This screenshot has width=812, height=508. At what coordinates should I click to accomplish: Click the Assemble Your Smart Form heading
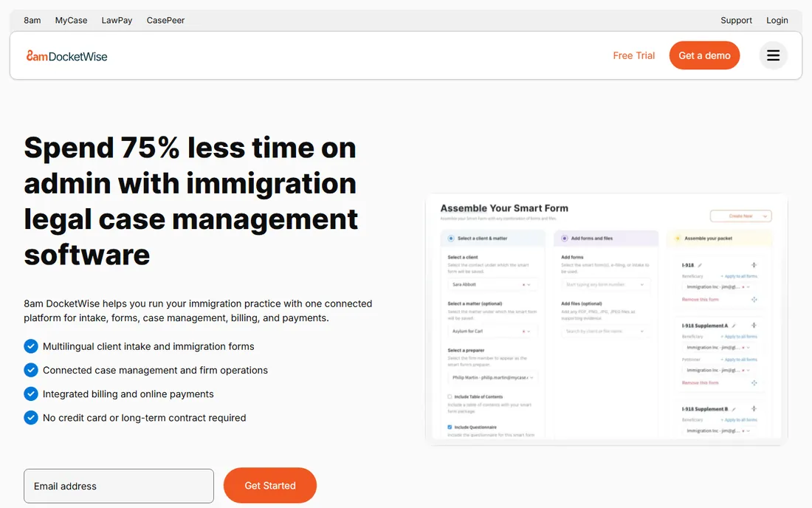[x=504, y=208]
